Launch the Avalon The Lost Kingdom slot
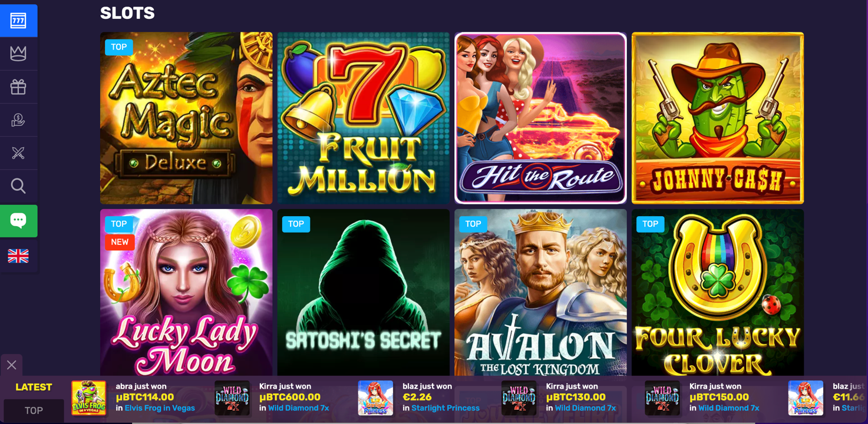868x424 pixels. pyautogui.click(x=540, y=293)
